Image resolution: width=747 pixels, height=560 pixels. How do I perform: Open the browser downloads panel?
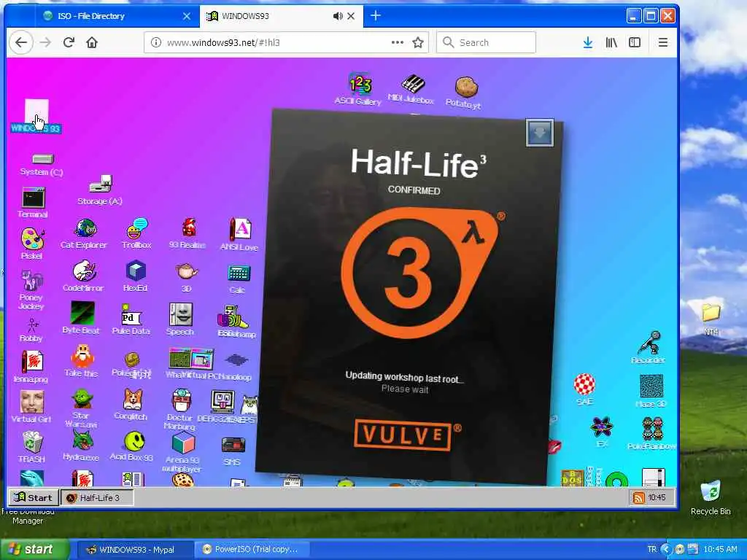588,42
